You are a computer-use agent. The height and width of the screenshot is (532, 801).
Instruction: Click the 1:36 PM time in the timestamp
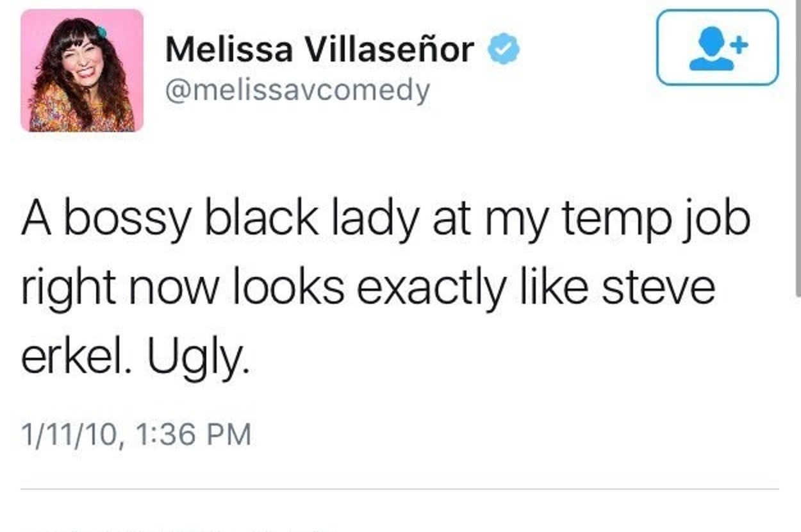point(194,435)
